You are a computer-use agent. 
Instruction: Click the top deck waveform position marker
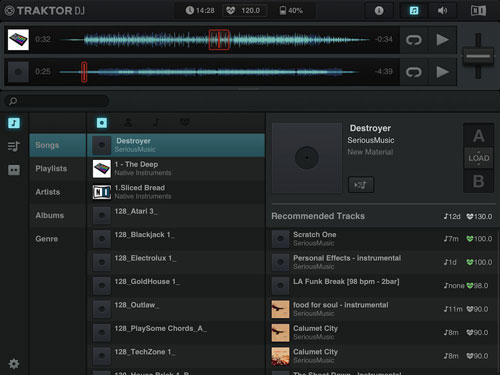[x=219, y=40]
